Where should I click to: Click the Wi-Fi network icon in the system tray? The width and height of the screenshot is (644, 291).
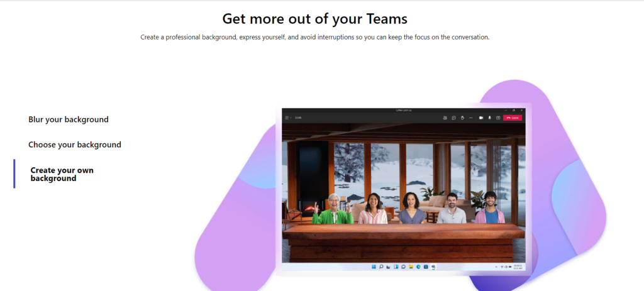pos(502,266)
